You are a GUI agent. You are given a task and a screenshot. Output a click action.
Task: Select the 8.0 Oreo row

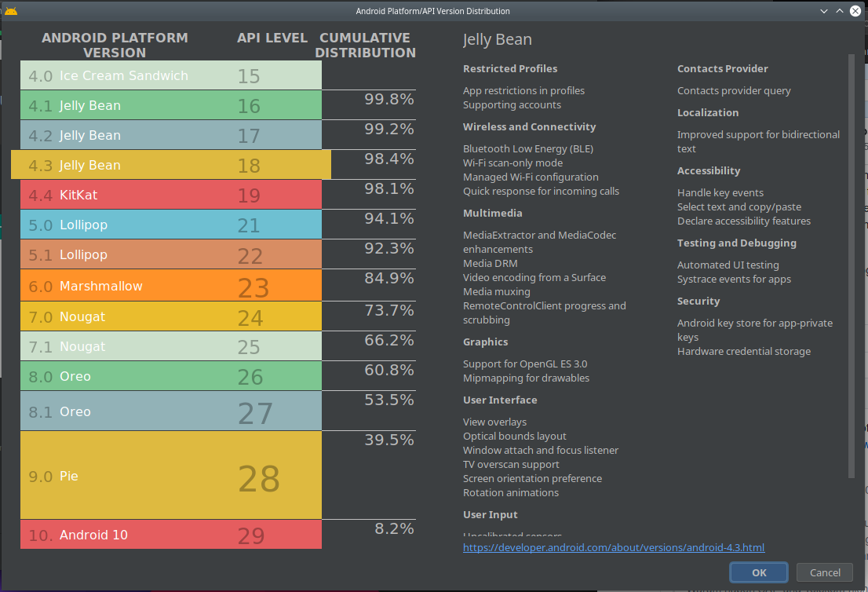(171, 377)
